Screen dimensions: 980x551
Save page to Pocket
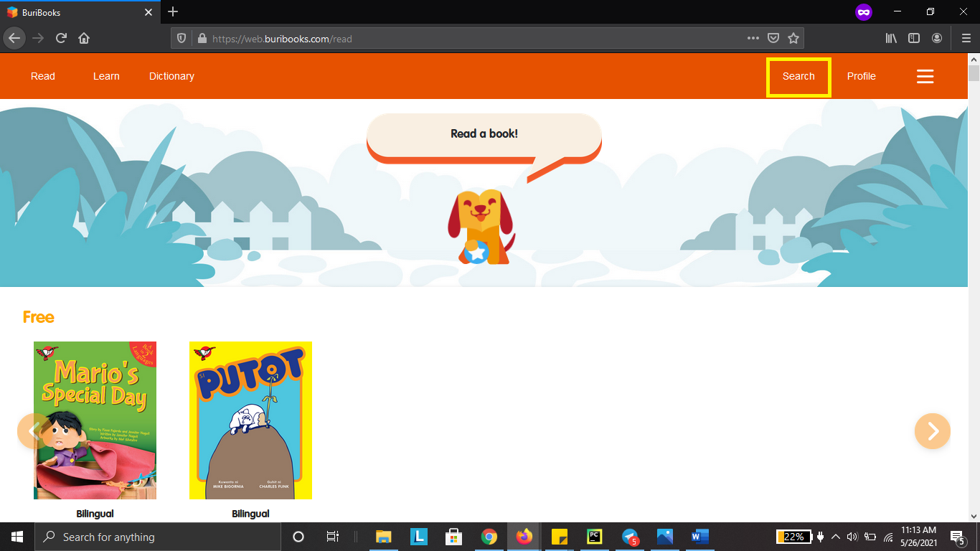point(773,39)
